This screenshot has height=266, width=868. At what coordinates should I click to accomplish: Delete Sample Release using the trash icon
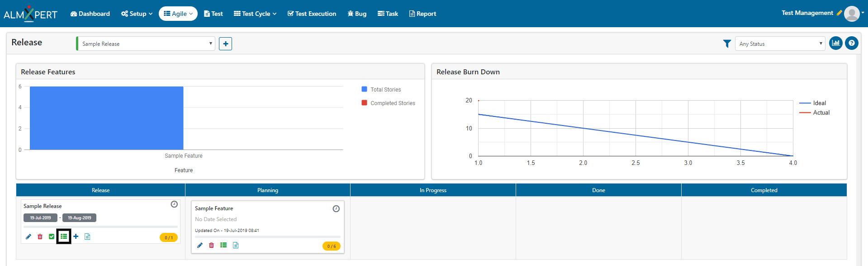[x=40, y=237]
